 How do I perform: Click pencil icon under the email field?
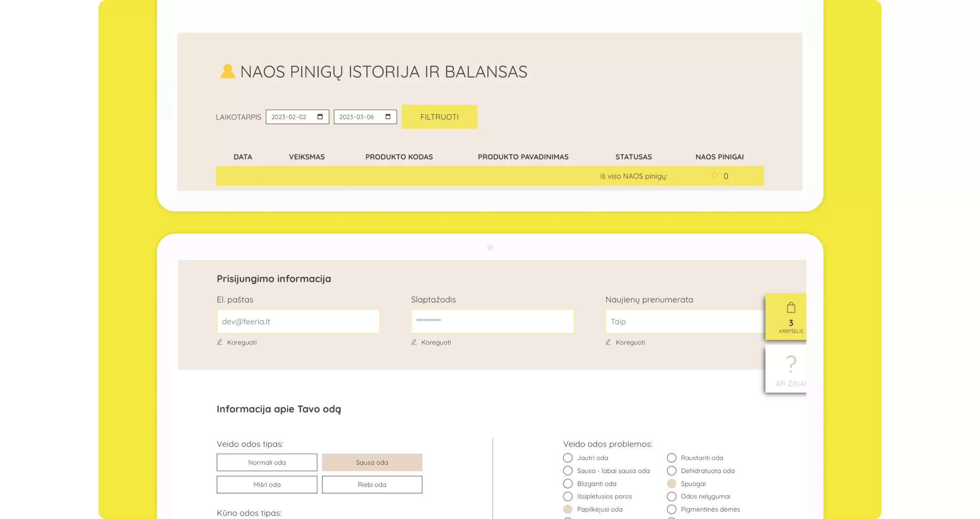[220, 342]
